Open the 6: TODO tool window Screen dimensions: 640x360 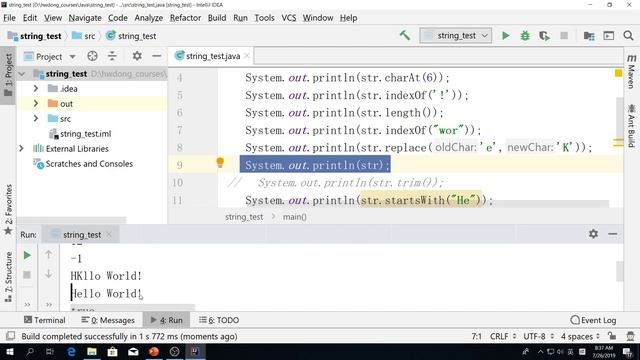click(x=219, y=320)
